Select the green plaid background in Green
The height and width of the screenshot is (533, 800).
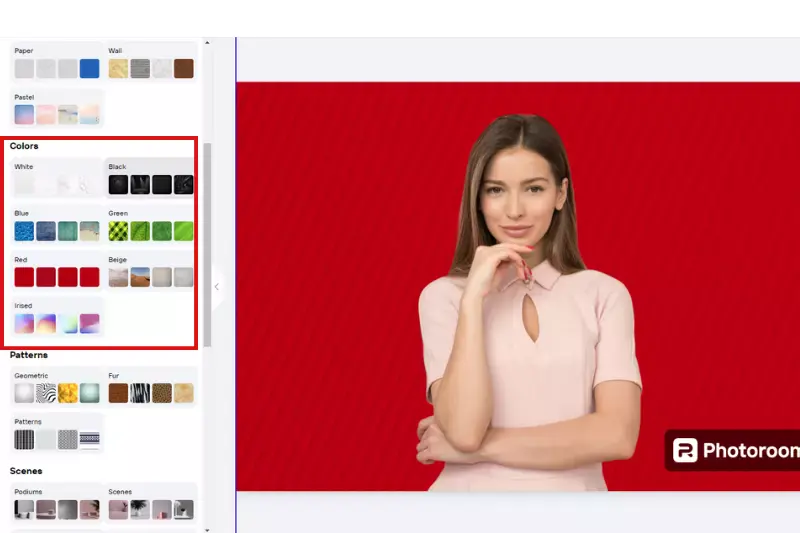[118, 231]
